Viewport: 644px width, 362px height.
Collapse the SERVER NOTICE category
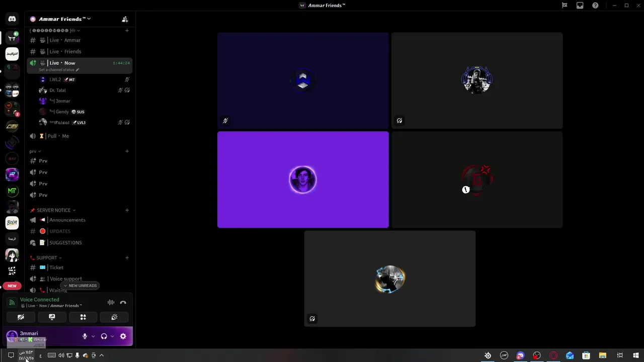point(53,210)
